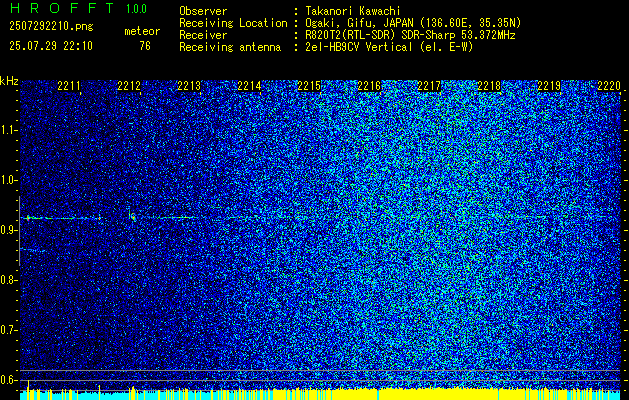
Task: Click time marker 2220
Action: [609, 86]
